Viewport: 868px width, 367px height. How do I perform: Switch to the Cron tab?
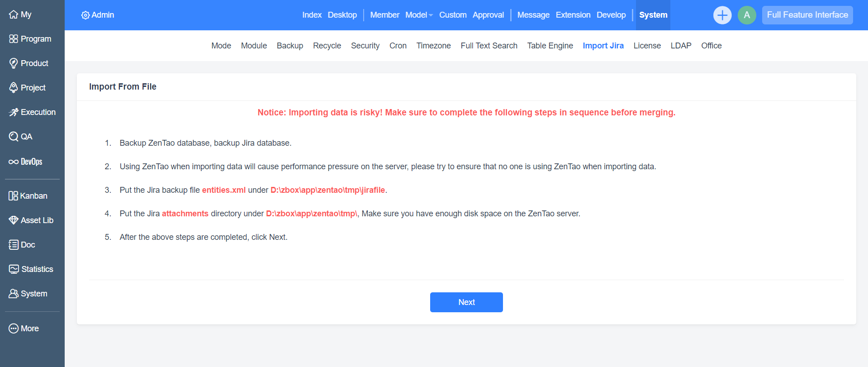click(398, 46)
